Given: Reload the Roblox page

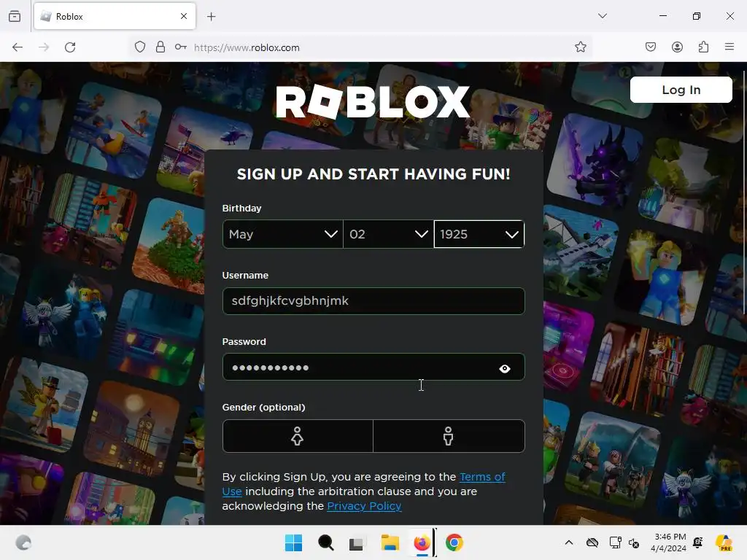Looking at the screenshot, I should click(70, 47).
